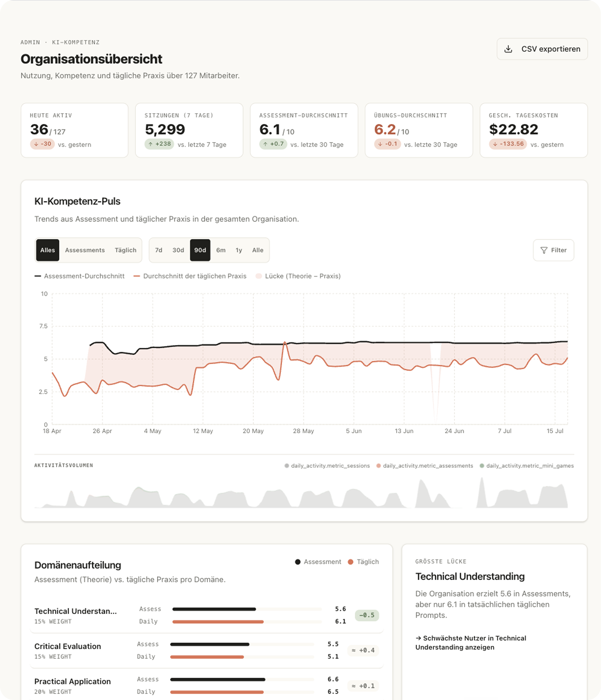
Task: Click the ≈ +0.1 gap badge
Action: pyautogui.click(x=363, y=686)
